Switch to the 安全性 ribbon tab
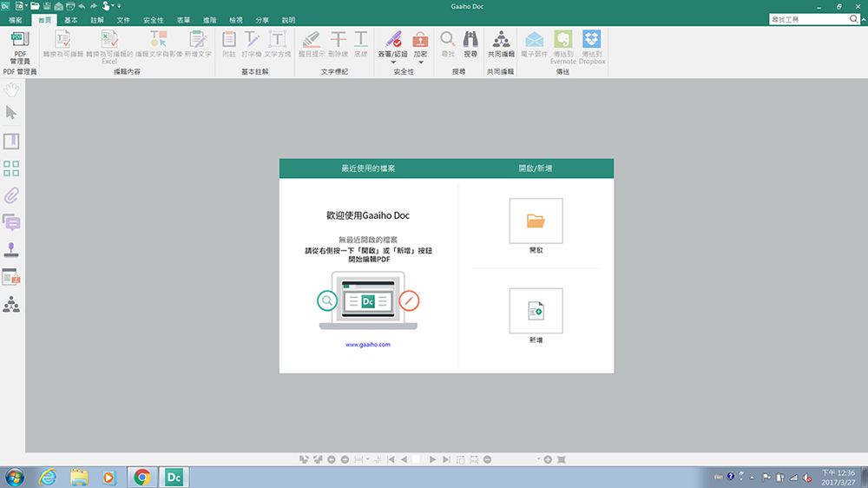 [153, 19]
